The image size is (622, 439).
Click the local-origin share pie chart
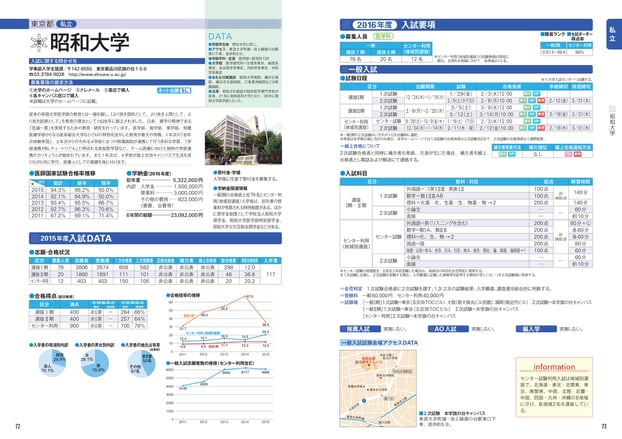(141, 364)
